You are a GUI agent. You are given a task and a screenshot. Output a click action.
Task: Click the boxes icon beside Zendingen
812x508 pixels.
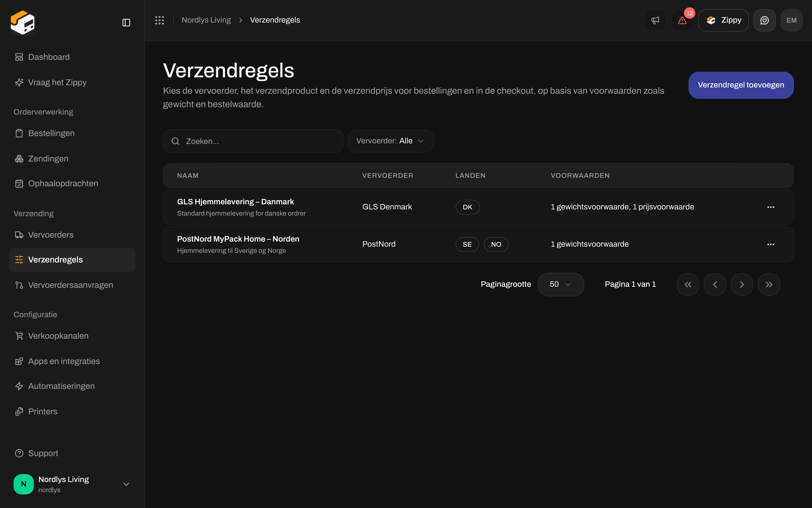(x=19, y=159)
